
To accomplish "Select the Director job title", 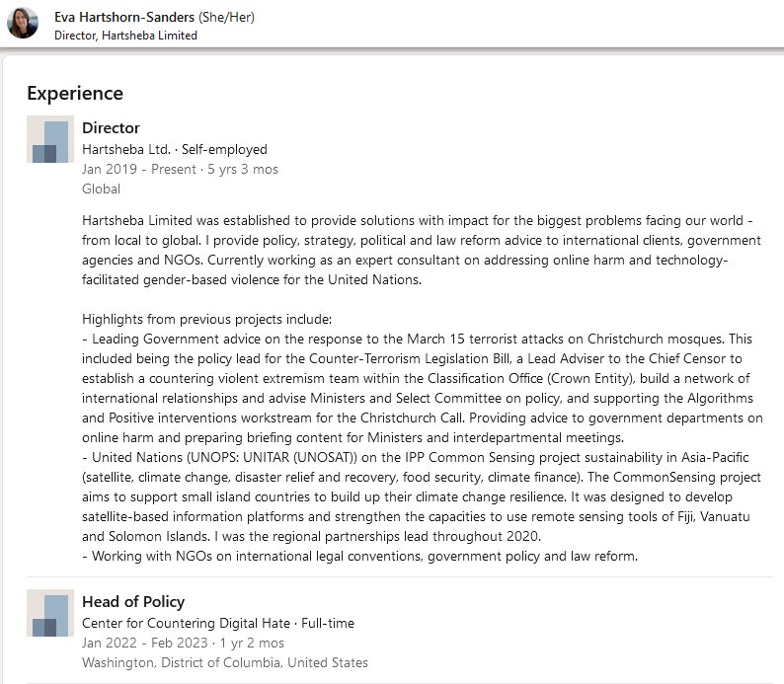I will [111, 128].
